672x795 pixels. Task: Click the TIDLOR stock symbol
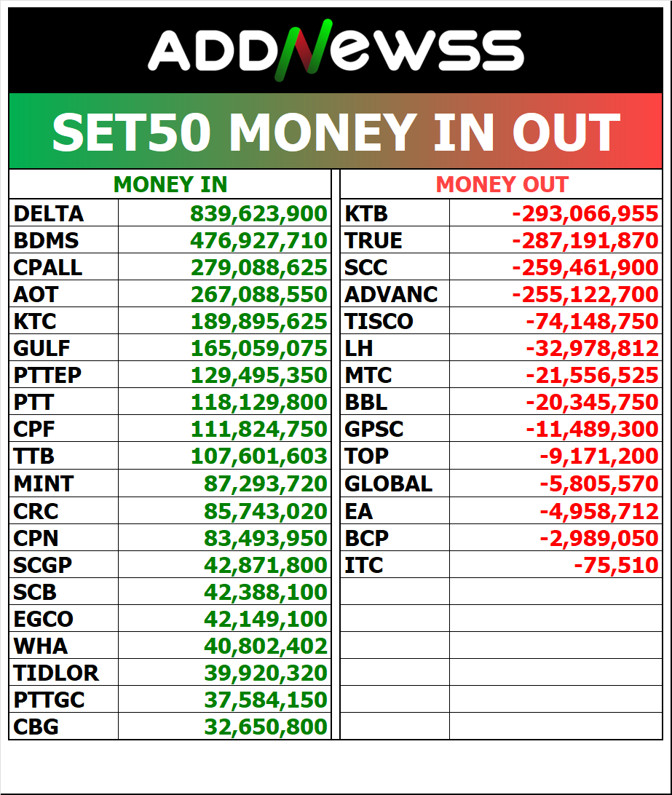click(56, 673)
